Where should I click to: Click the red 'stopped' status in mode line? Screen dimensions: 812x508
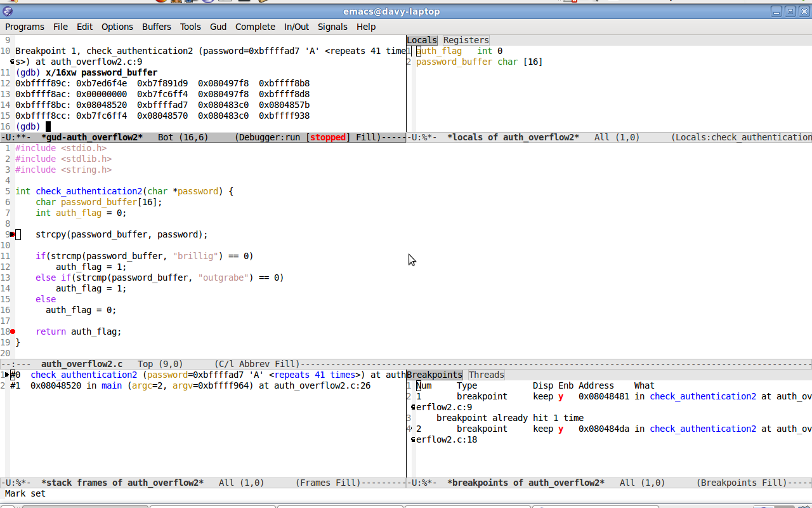coord(329,137)
